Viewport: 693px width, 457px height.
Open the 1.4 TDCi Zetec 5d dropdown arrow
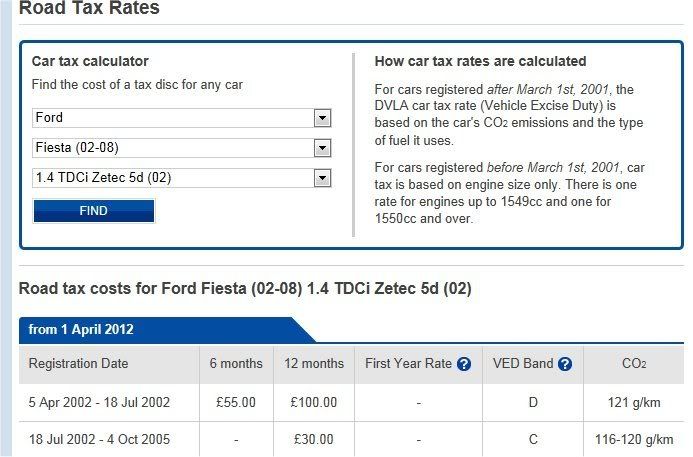coord(322,178)
